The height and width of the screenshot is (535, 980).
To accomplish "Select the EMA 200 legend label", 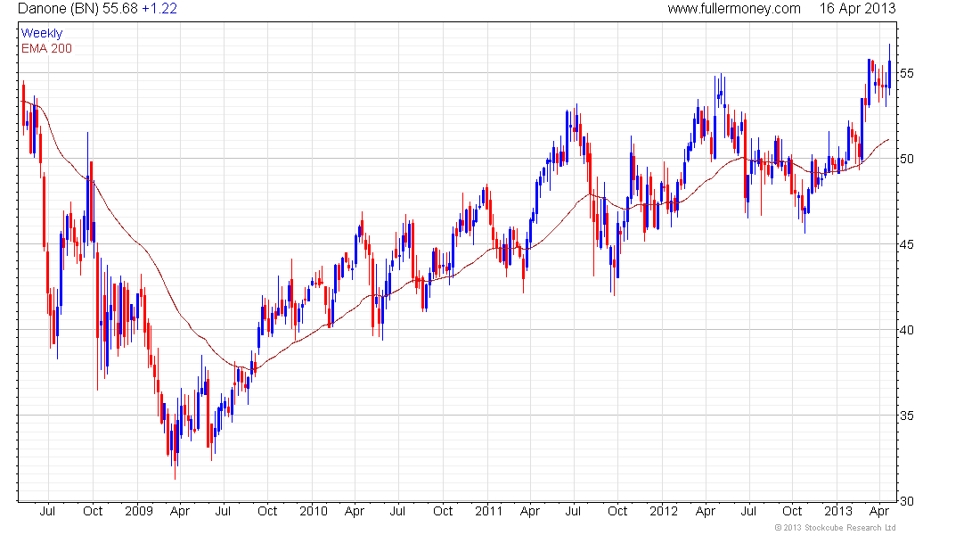I will click(x=46, y=48).
